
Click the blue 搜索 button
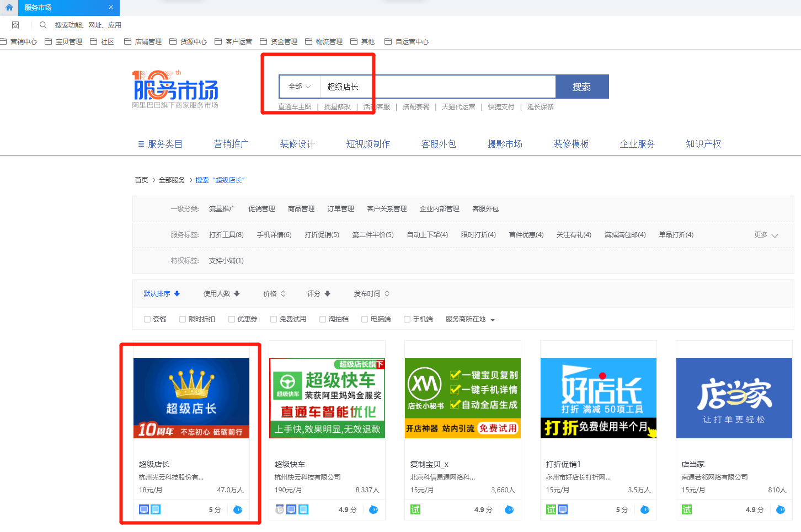(x=582, y=87)
